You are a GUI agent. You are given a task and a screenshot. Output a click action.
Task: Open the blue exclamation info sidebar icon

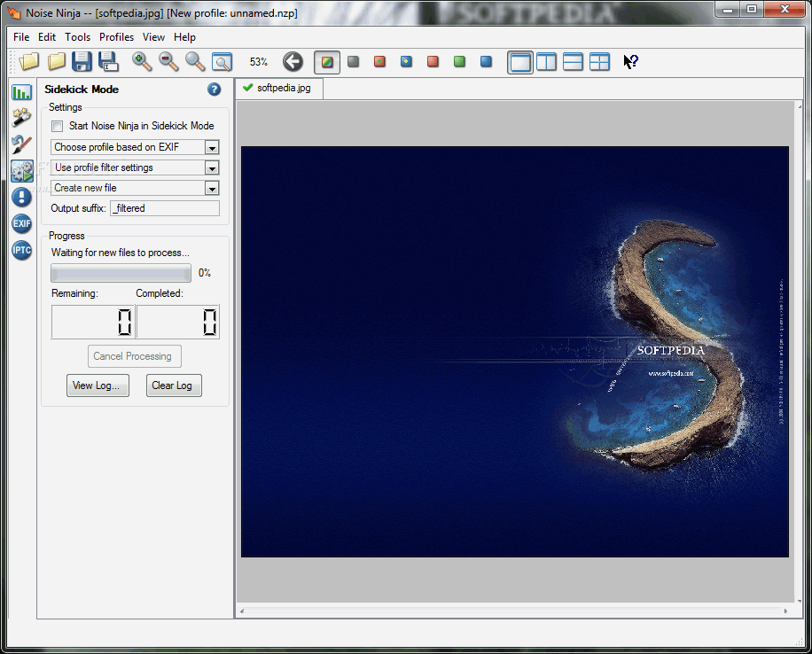[x=22, y=198]
